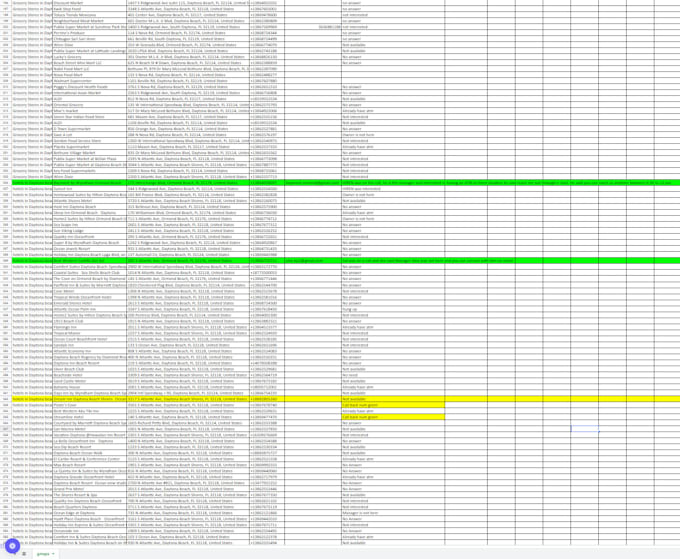680x559 pixels.
Task: Select the Sun Viking Lodge cell
Action: (90, 231)
